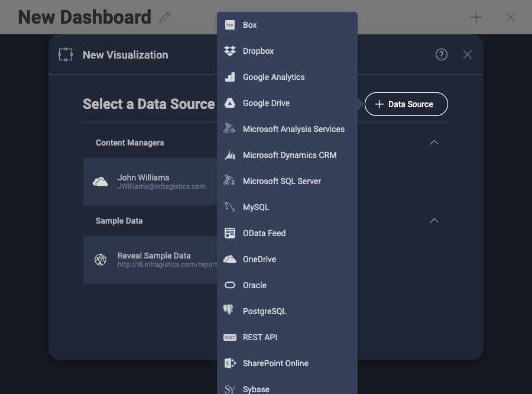Pick Microsoft Analysis Services from the list
The height and width of the screenshot is (394, 532).
pyautogui.click(x=287, y=129)
